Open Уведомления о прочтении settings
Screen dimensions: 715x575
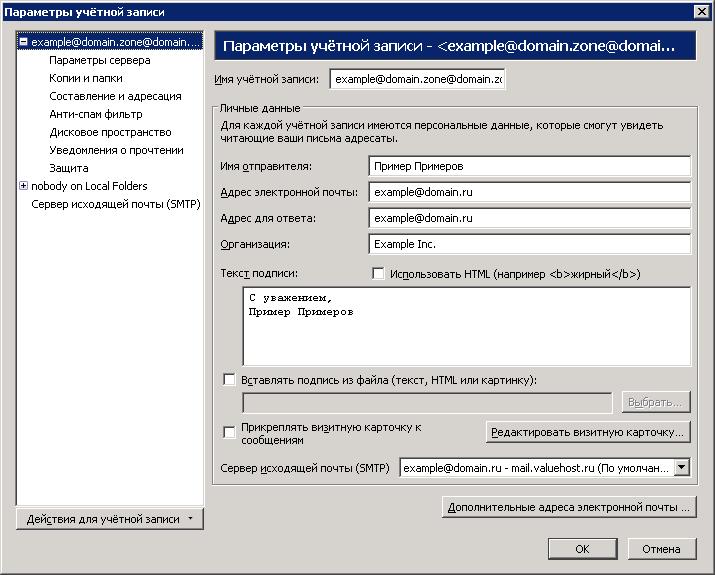[116, 150]
